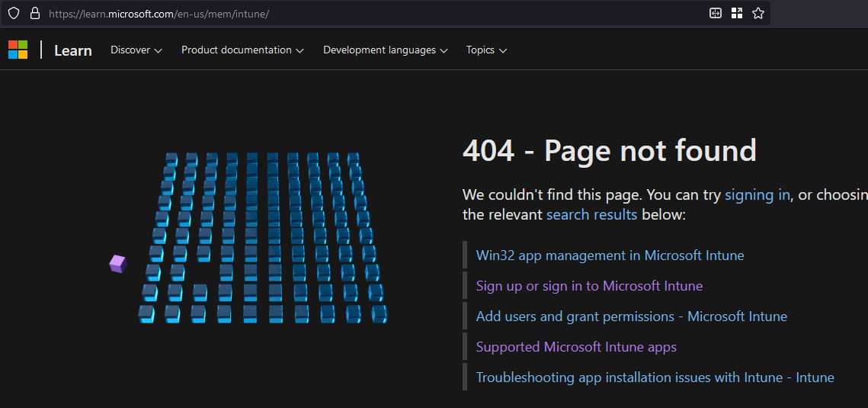Viewport: 868px width, 408px height.
Task: Click the grid extensions icon in address bar
Action: [x=737, y=13]
